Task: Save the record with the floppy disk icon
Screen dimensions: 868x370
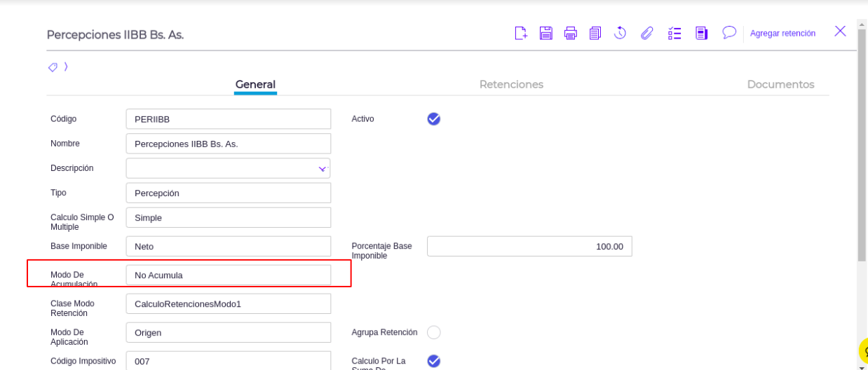Action: 545,33
